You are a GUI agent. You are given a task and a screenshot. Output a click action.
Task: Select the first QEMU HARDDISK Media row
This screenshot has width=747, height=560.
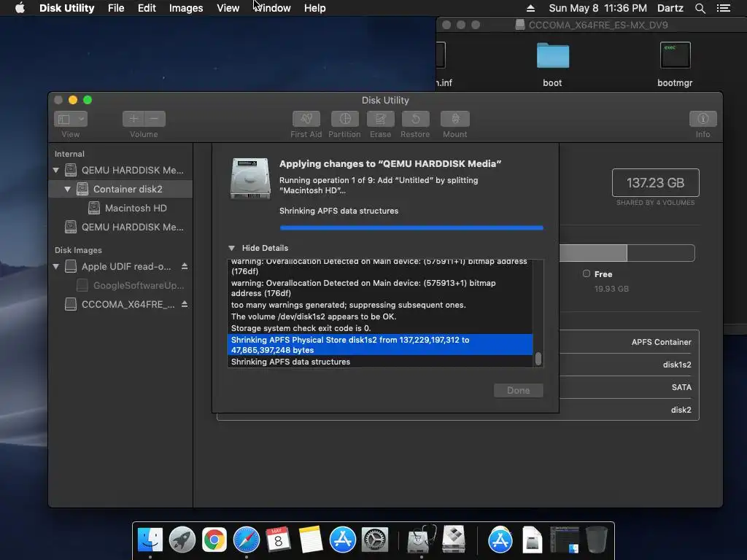pyautogui.click(x=120, y=170)
